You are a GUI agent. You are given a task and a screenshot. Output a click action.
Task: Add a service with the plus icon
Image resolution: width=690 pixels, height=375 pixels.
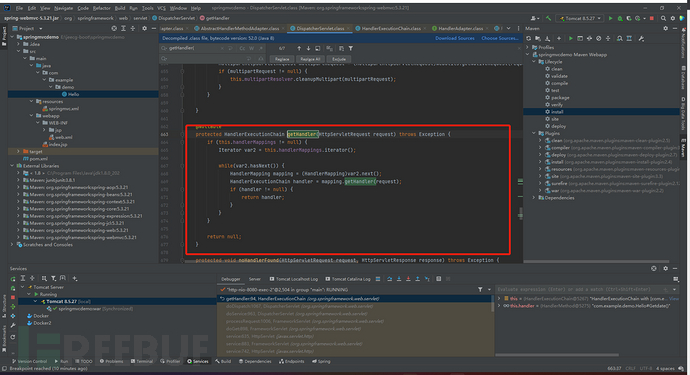pyautogui.click(x=75, y=279)
